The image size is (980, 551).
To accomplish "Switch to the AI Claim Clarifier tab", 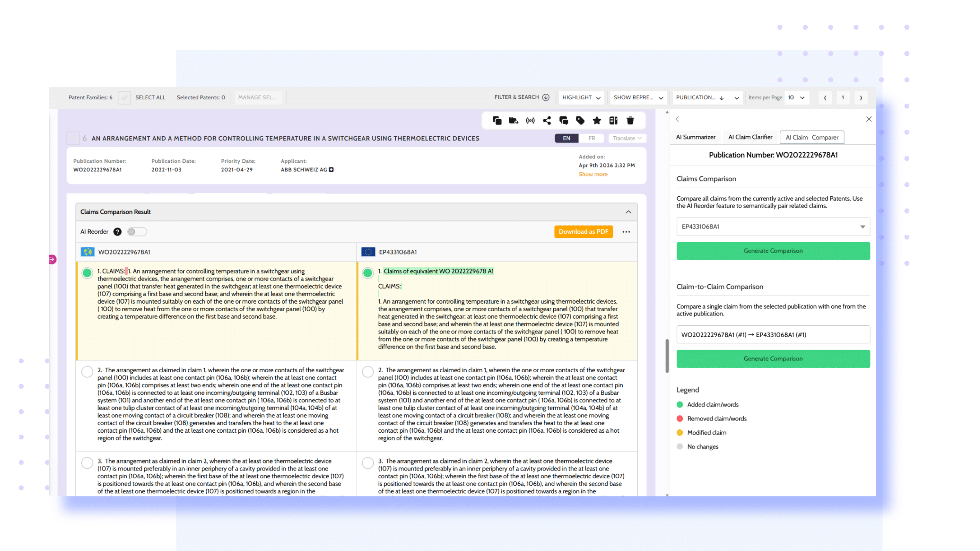I will (x=750, y=137).
